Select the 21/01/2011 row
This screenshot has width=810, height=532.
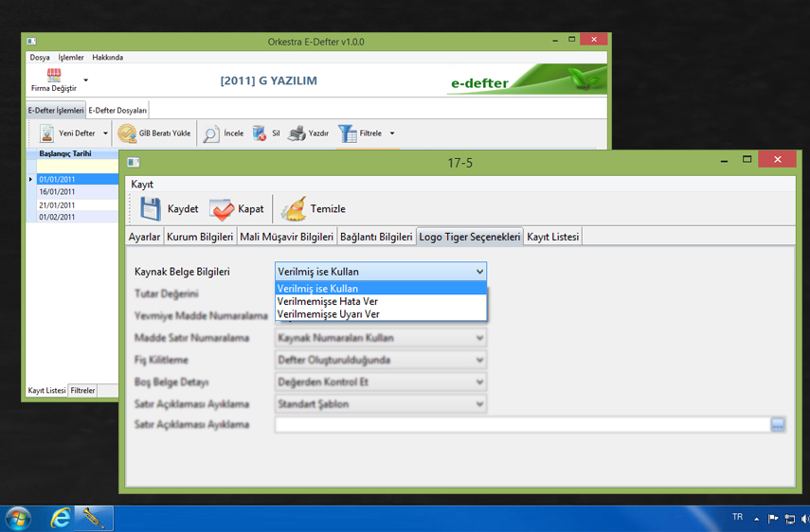click(x=78, y=204)
